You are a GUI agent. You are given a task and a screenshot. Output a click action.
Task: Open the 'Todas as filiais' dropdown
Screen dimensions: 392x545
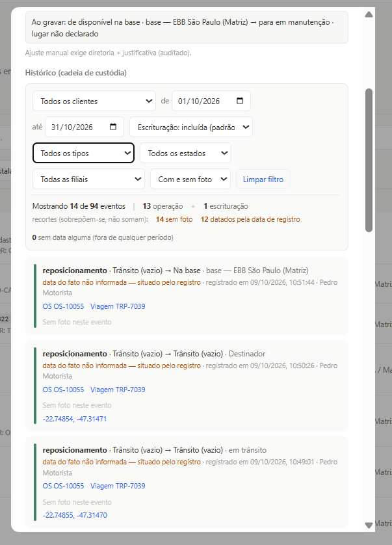[88, 179]
